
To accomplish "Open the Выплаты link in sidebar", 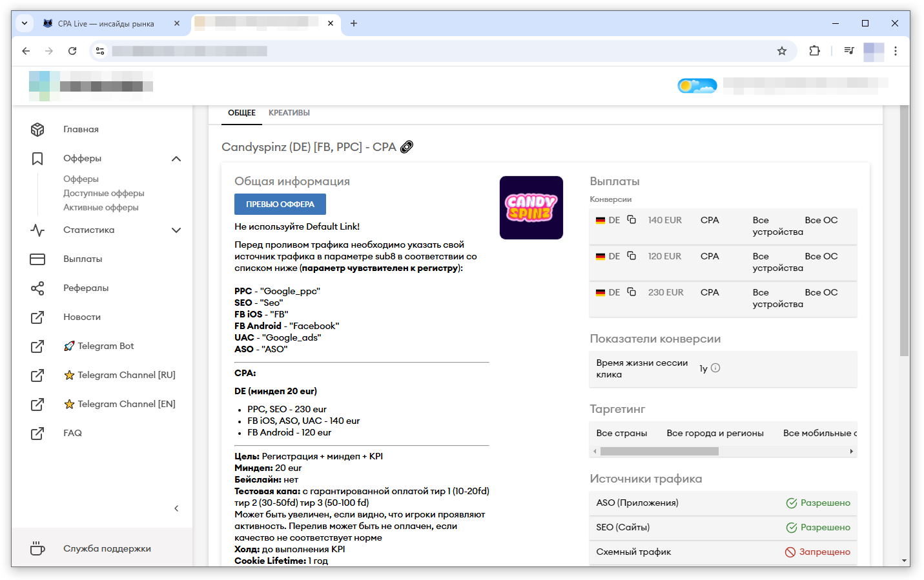I will 83,259.
